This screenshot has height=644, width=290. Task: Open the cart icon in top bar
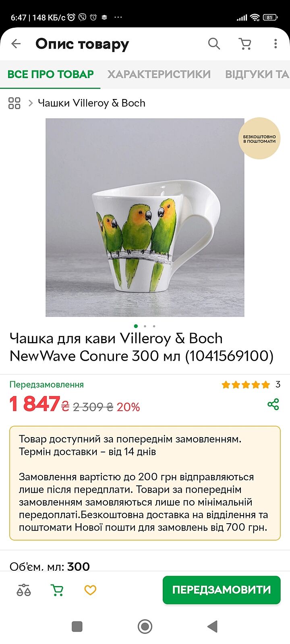point(245,43)
